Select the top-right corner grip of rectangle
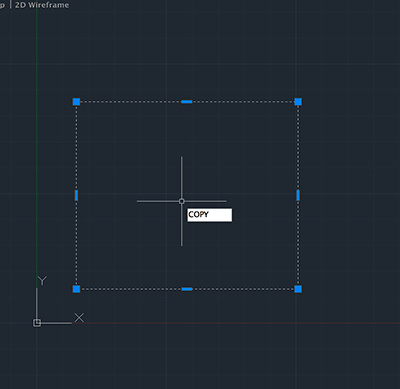This screenshot has height=389, width=400. tap(298, 102)
